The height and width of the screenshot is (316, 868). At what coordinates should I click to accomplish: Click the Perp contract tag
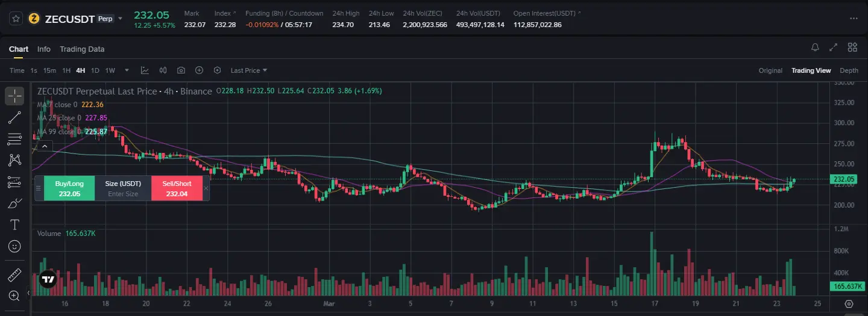tap(105, 19)
